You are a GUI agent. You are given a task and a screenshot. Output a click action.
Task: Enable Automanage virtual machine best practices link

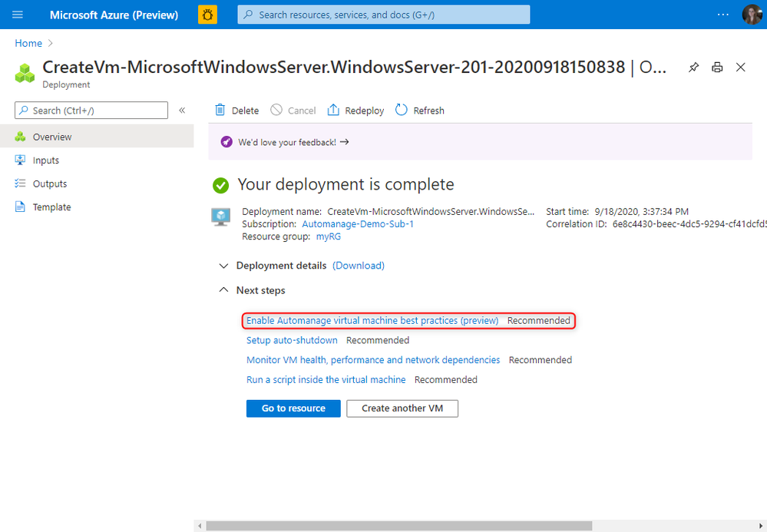(x=372, y=320)
